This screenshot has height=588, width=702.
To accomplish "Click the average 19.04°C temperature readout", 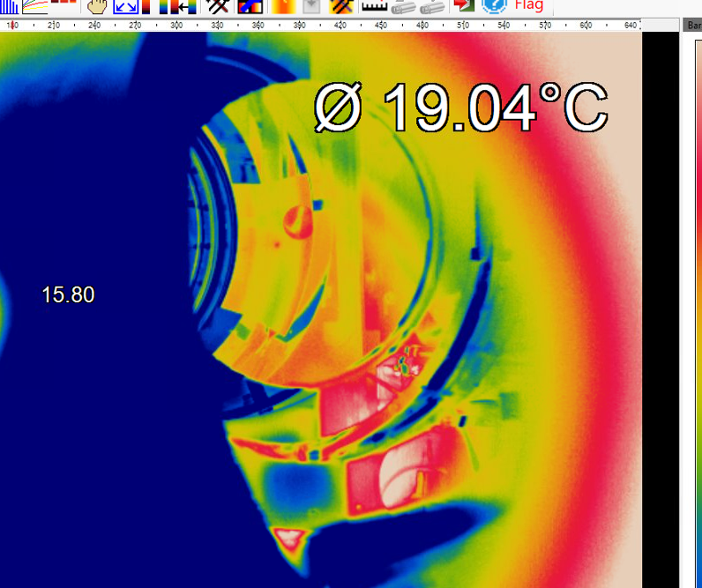I will (460, 109).
